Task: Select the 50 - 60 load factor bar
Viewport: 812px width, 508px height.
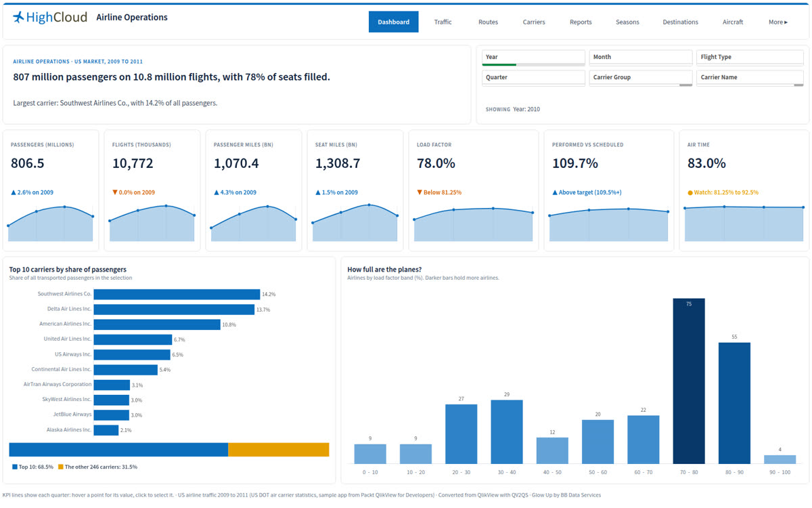Action: (x=598, y=442)
